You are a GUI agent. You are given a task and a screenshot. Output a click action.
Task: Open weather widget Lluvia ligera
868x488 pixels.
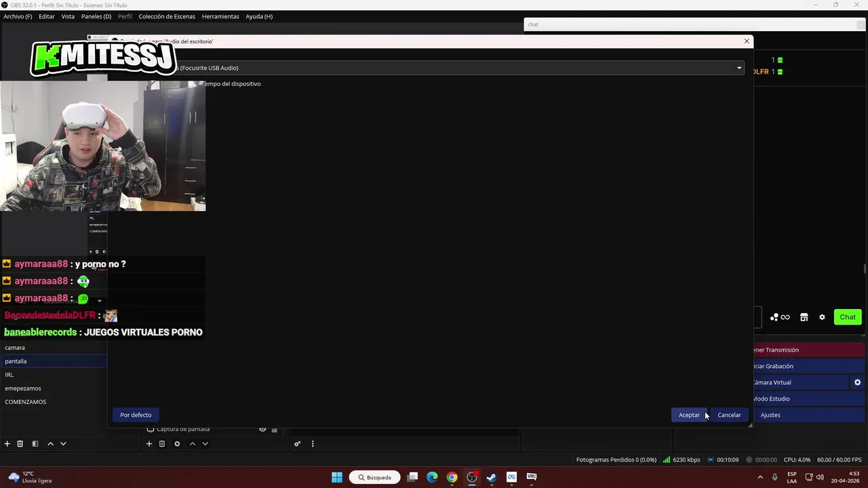pos(30,477)
